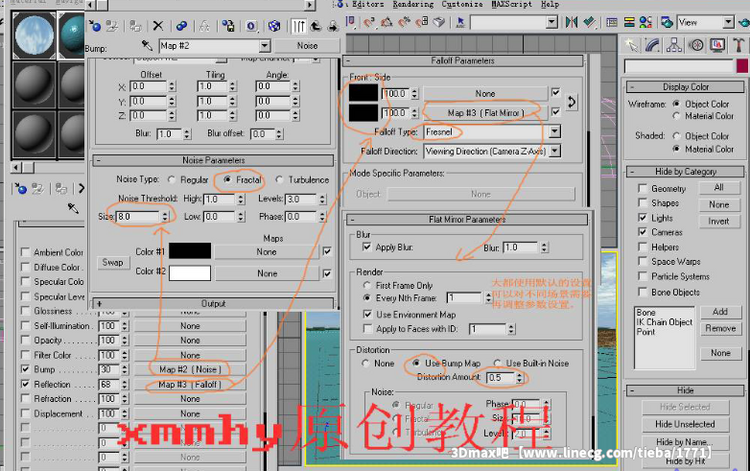This screenshot has height=471, width=750.
Task: Click the Mirror tool icon
Action: [572, 22]
